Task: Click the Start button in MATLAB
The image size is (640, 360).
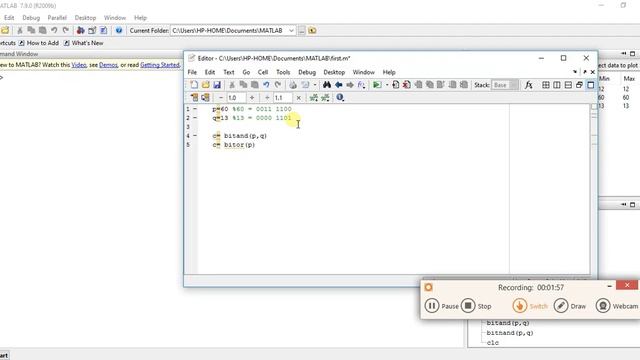Action: tap(4, 356)
